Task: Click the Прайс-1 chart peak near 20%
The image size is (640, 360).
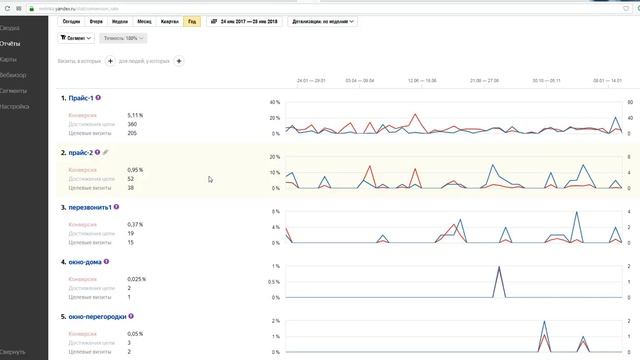Action: pyautogui.click(x=415, y=115)
